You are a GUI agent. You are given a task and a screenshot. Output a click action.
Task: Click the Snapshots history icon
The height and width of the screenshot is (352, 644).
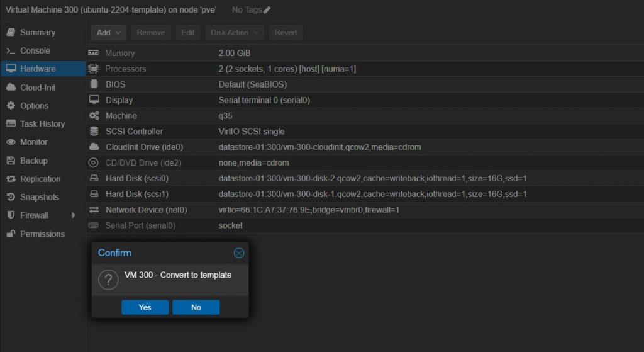click(11, 197)
